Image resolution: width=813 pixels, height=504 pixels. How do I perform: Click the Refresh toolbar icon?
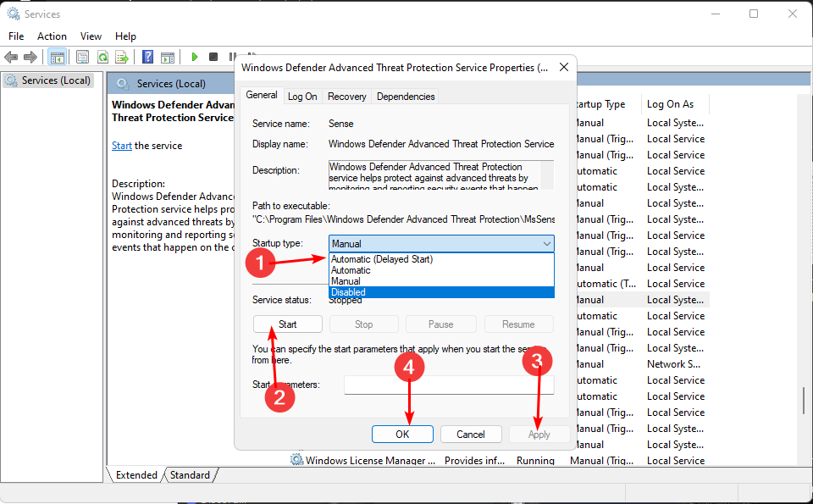click(x=102, y=57)
